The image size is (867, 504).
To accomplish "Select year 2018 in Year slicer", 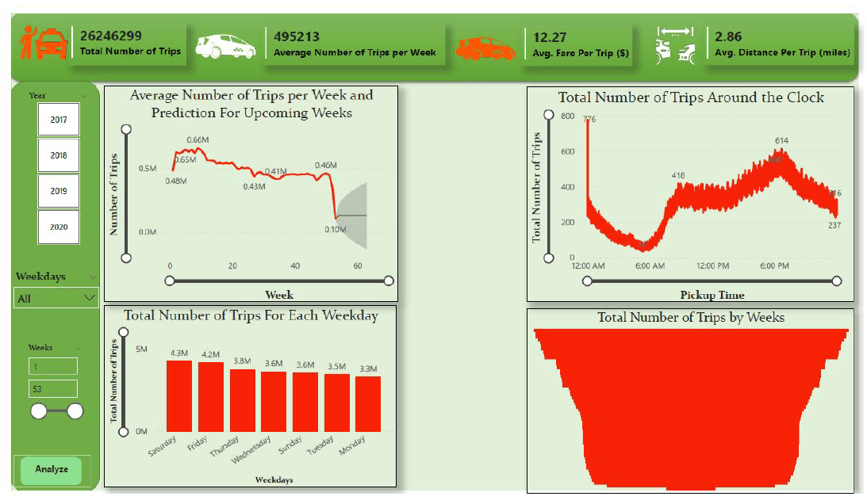I will pos(59,155).
